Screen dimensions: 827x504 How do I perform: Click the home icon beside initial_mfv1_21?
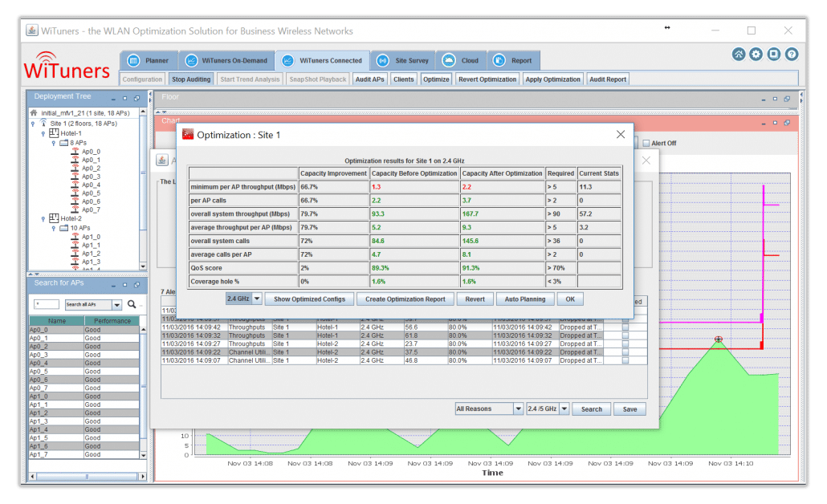click(x=34, y=113)
